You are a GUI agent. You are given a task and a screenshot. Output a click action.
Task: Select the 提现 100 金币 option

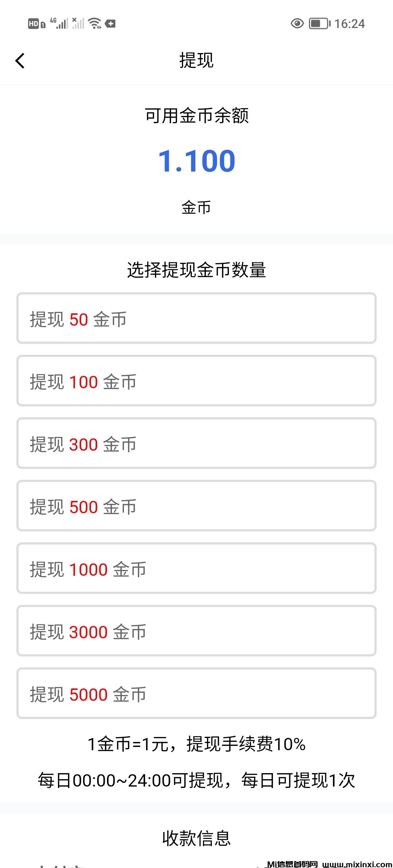pos(196,381)
